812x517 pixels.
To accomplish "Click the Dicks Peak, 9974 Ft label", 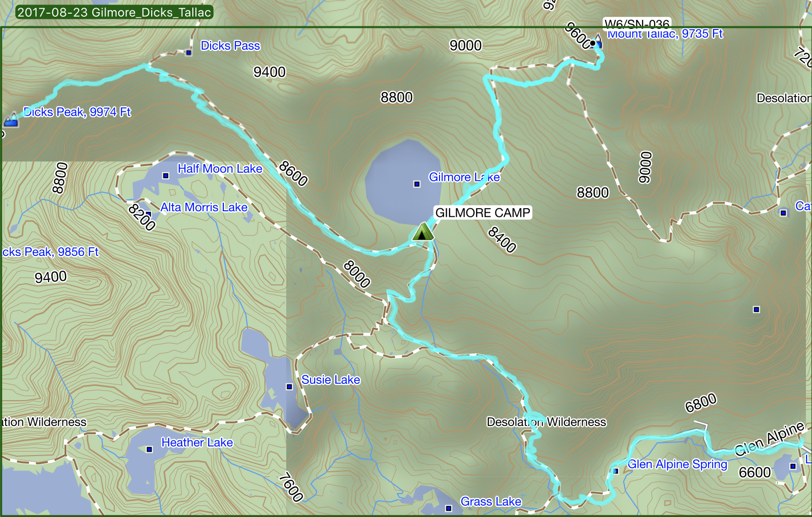I will coord(77,112).
